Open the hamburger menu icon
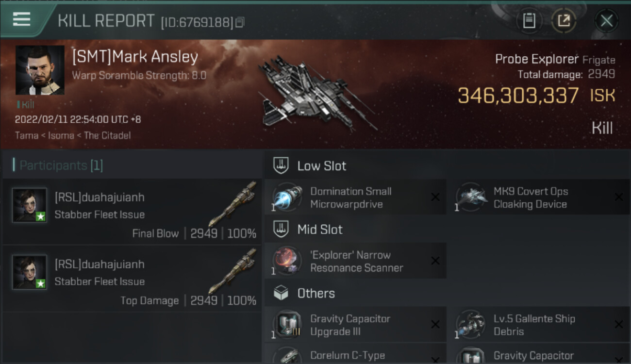Image resolution: width=631 pixels, height=364 pixels. pos(21,19)
